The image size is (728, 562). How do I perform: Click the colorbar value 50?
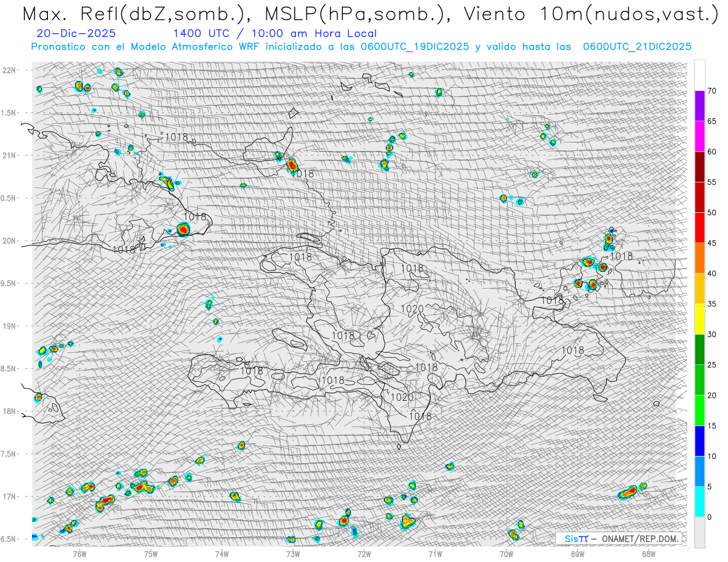(712, 213)
